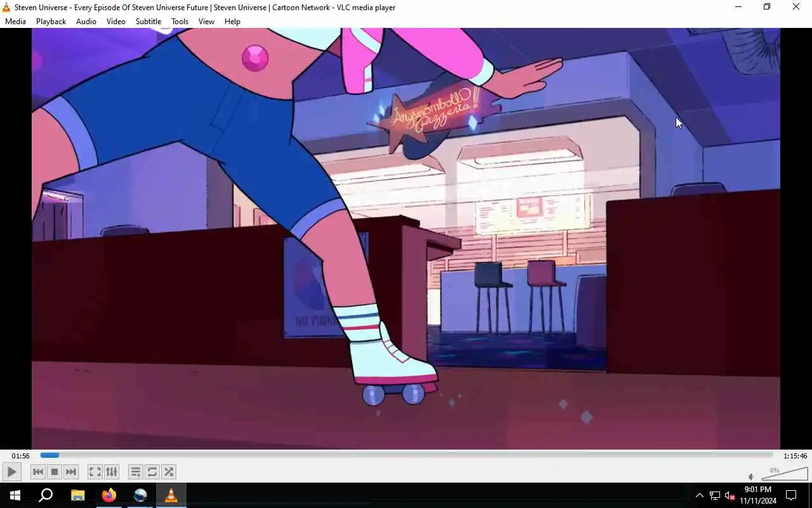Image resolution: width=812 pixels, height=508 pixels.
Task: Launch Firefox from taskbar
Action: click(109, 495)
